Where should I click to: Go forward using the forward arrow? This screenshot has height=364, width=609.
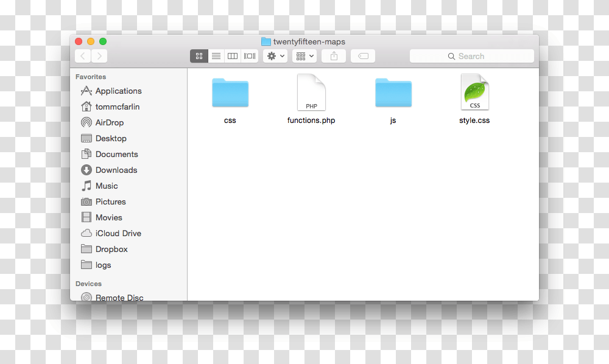(x=99, y=56)
